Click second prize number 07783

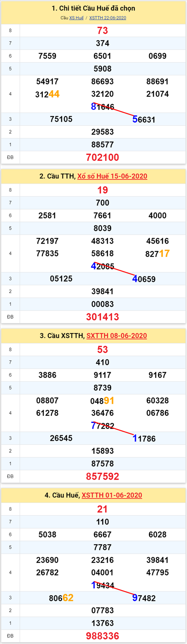102,610
